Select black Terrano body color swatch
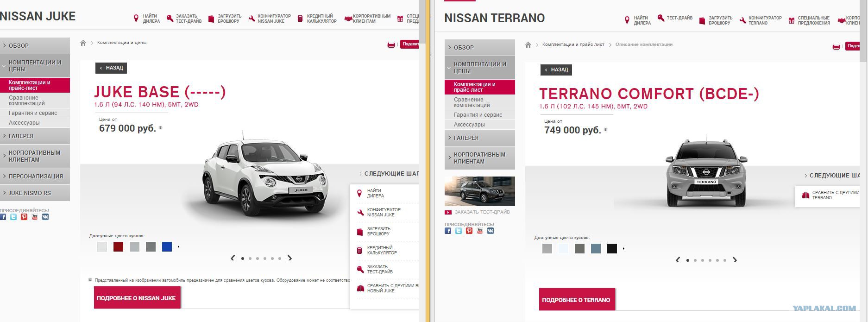Screen dimensions: 868x322 [x=612, y=249]
